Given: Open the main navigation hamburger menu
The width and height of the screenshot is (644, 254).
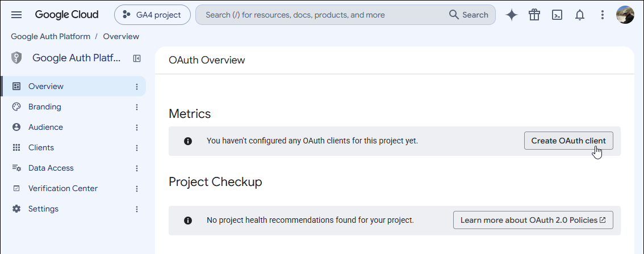Looking at the screenshot, I should 16,15.
